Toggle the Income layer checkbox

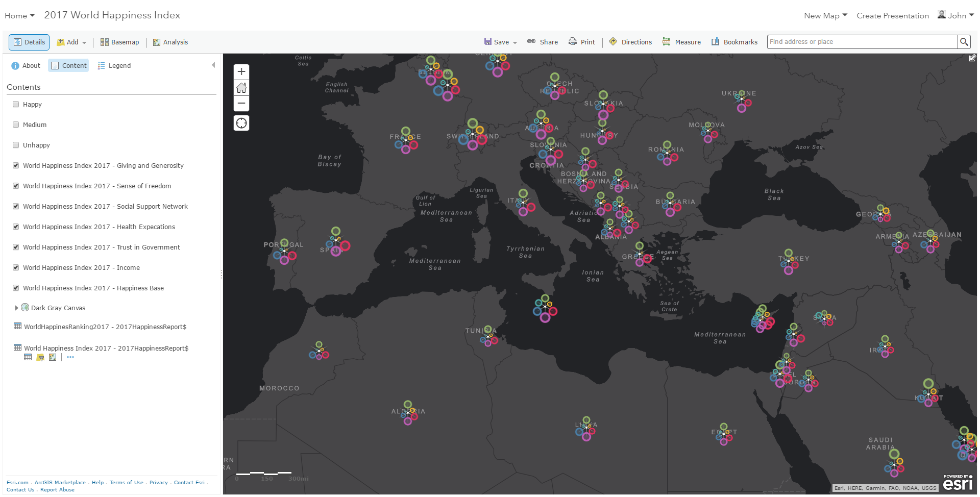click(16, 267)
